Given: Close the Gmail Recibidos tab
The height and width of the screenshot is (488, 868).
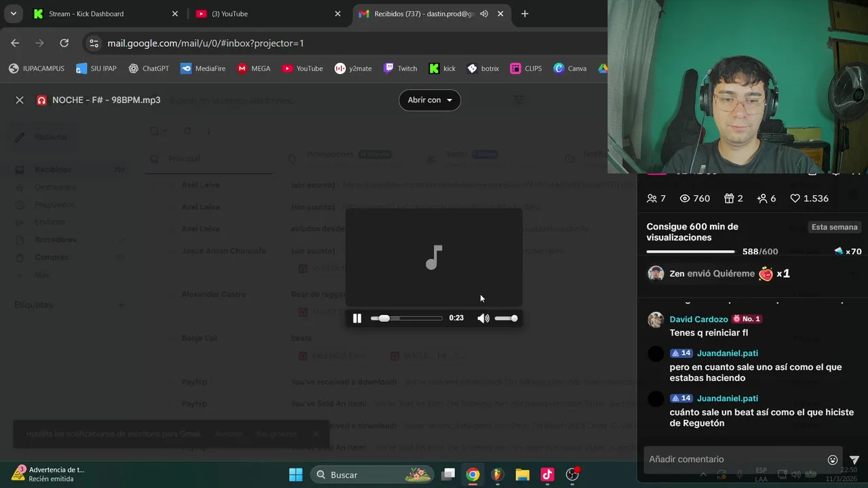Looking at the screenshot, I should pyautogui.click(x=500, y=14).
